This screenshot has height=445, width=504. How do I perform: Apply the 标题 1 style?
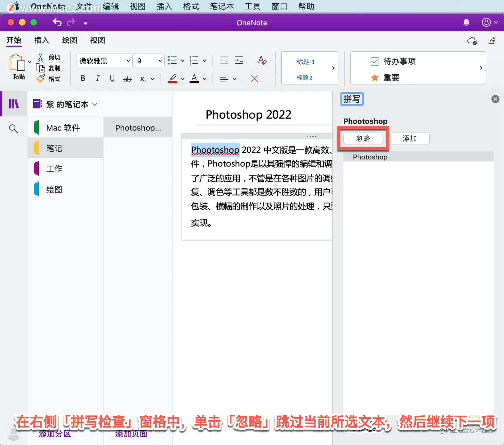pyautogui.click(x=305, y=62)
